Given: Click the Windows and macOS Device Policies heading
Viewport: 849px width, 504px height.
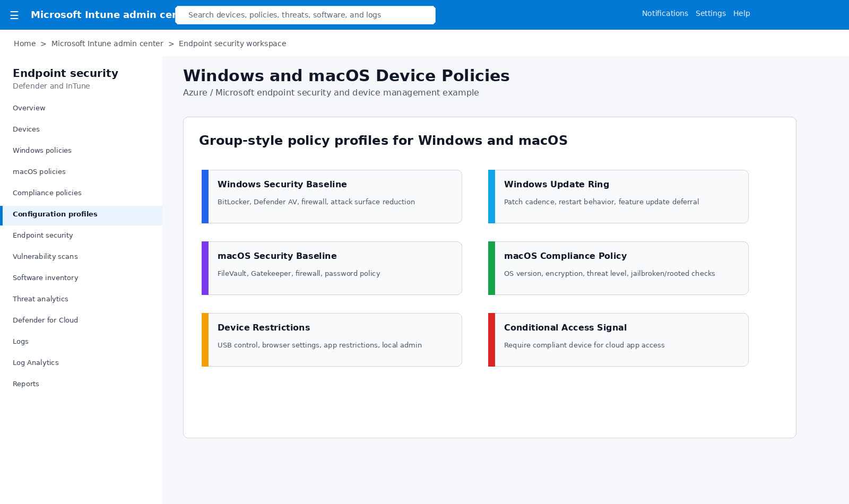Looking at the screenshot, I should [346, 76].
